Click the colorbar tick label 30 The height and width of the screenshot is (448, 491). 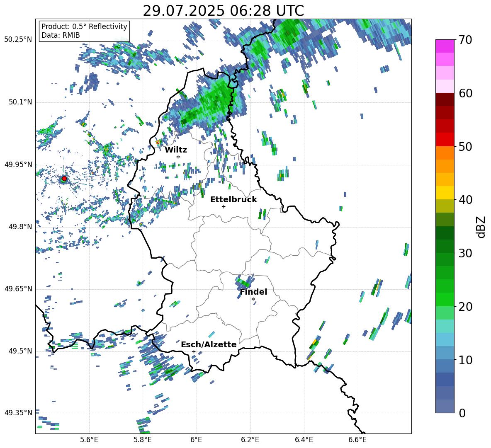(465, 253)
